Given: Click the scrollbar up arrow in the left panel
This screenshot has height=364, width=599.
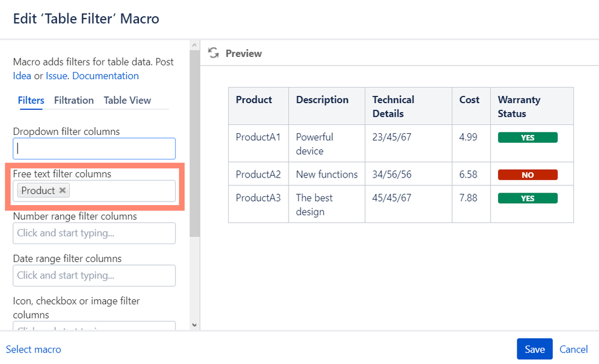Looking at the screenshot, I should coord(194,46).
